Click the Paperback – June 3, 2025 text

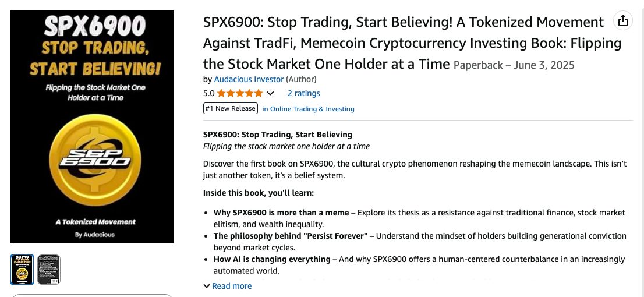tap(514, 65)
